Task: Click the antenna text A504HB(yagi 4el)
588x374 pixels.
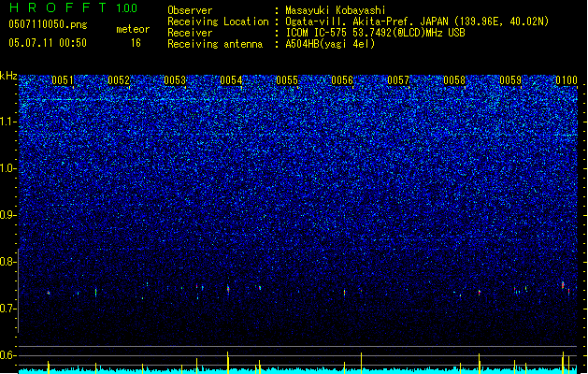Action: (x=330, y=44)
